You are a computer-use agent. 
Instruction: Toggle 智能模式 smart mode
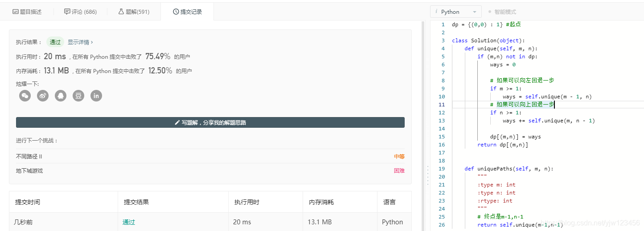(x=502, y=12)
